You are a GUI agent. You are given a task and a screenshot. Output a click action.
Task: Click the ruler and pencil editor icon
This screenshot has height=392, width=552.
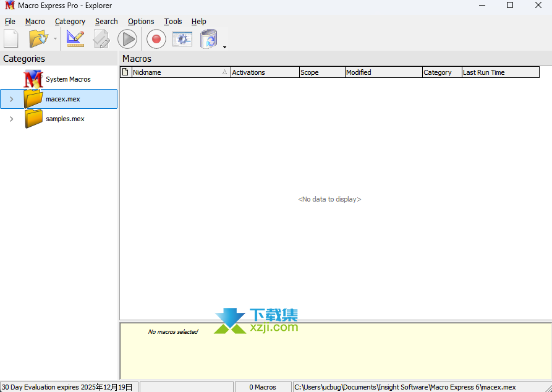[x=75, y=39]
